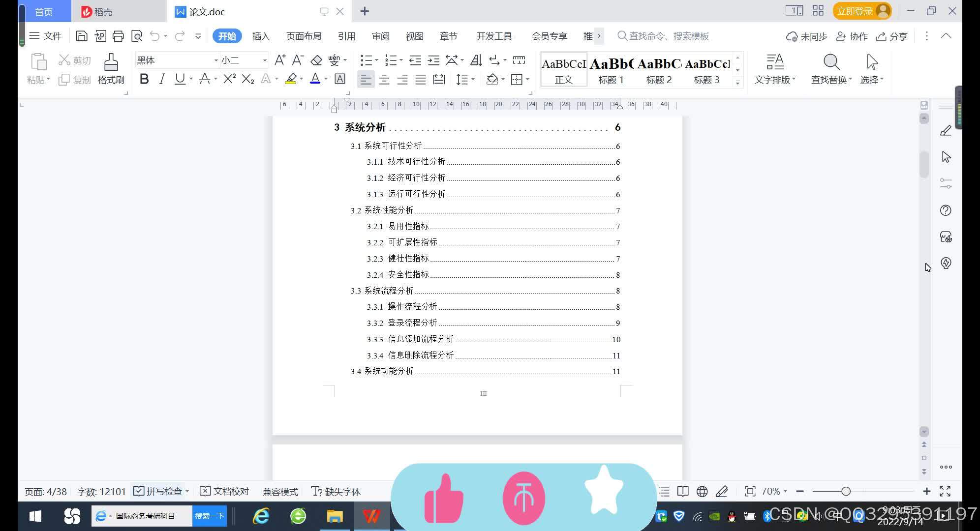Click the help question mark in sidebar
The image size is (980, 531).
point(946,210)
